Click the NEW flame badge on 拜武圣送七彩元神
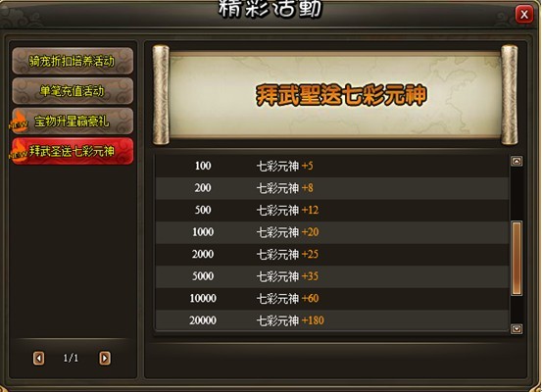The width and height of the screenshot is (542, 392). [x=19, y=151]
